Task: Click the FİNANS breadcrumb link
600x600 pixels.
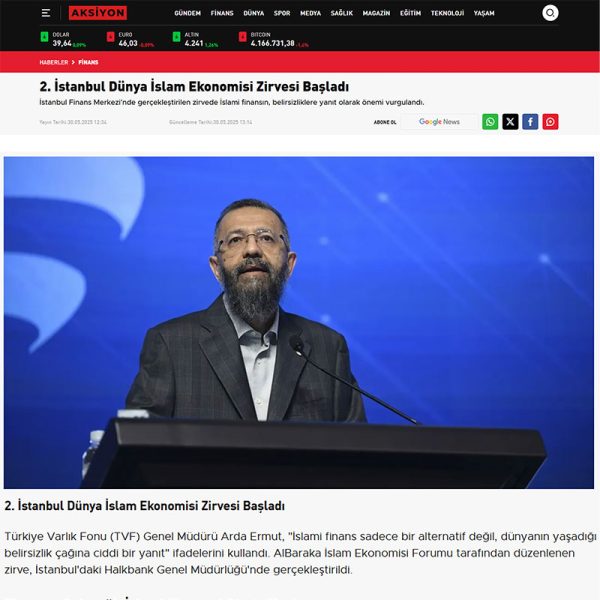Action: pyautogui.click(x=88, y=62)
